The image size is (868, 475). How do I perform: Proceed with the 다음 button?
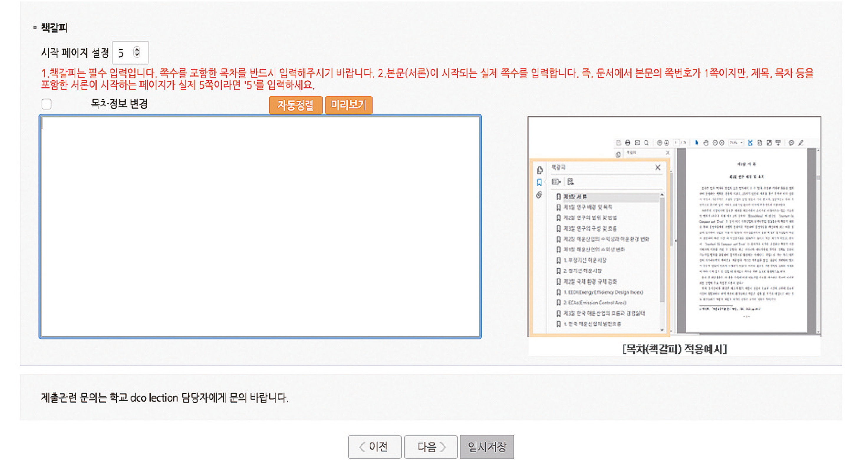coord(431,447)
